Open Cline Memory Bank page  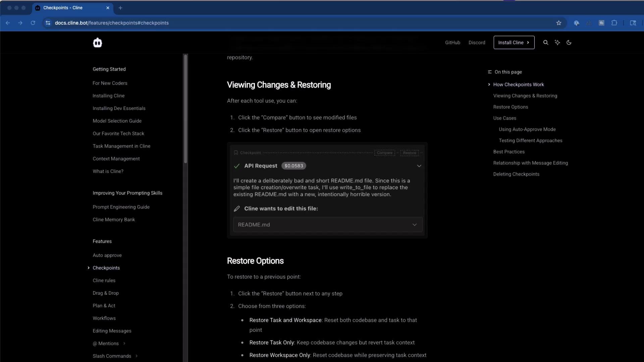(114, 220)
